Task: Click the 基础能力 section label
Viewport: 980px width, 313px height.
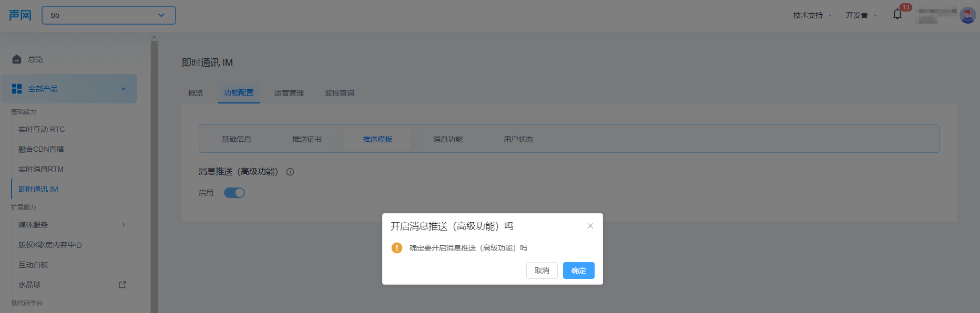Action: (24, 112)
